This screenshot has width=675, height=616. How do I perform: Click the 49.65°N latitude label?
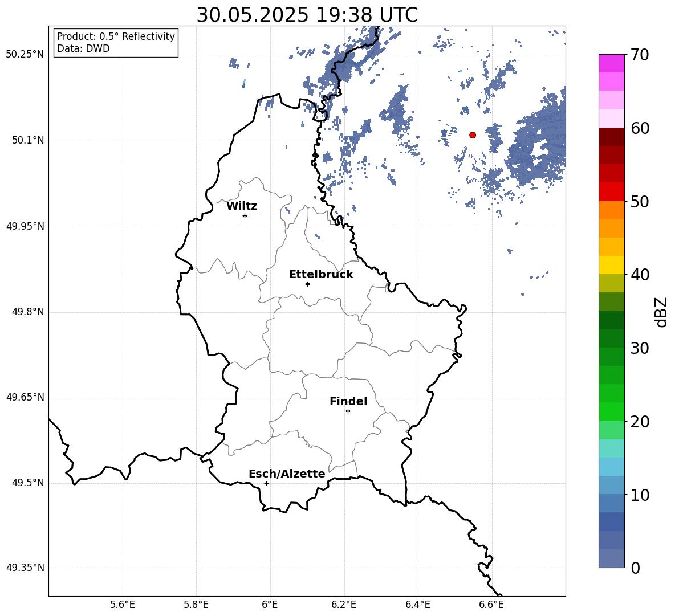coord(25,397)
